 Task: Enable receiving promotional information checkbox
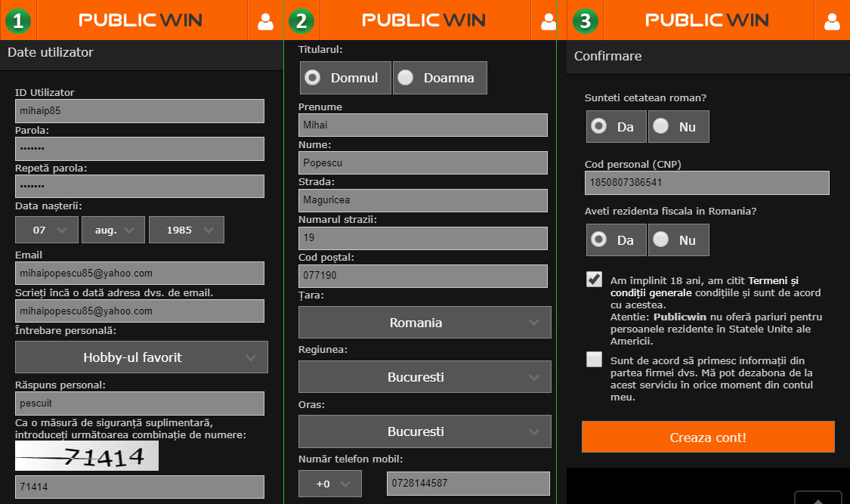click(594, 360)
